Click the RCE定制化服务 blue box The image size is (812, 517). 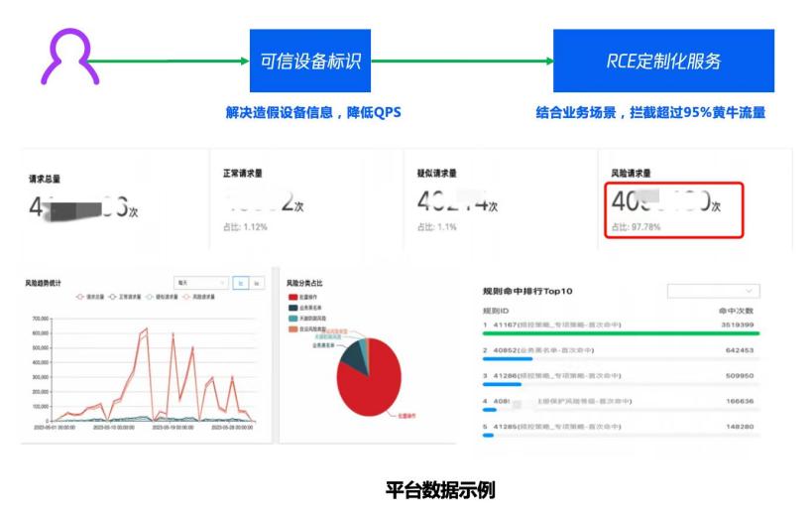point(663,61)
